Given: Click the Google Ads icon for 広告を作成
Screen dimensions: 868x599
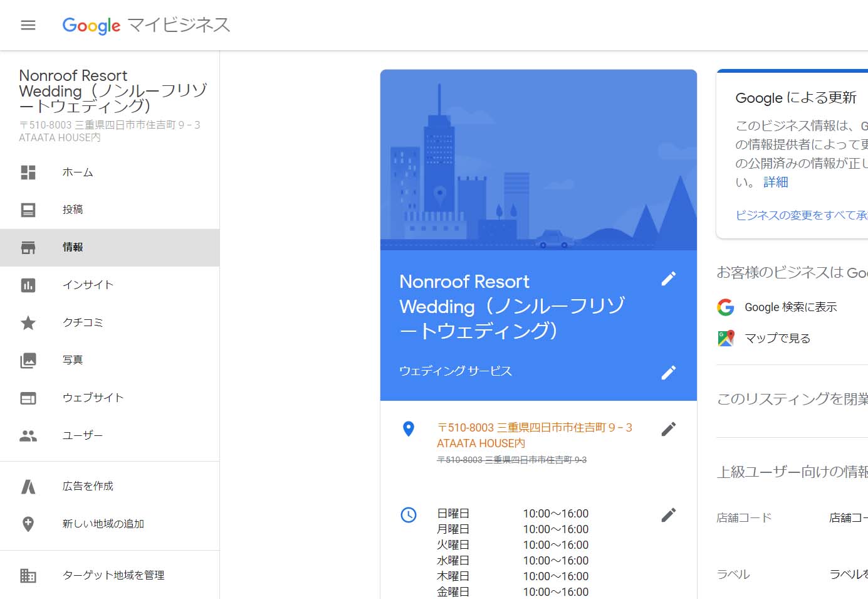Looking at the screenshot, I should pyautogui.click(x=28, y=486).
